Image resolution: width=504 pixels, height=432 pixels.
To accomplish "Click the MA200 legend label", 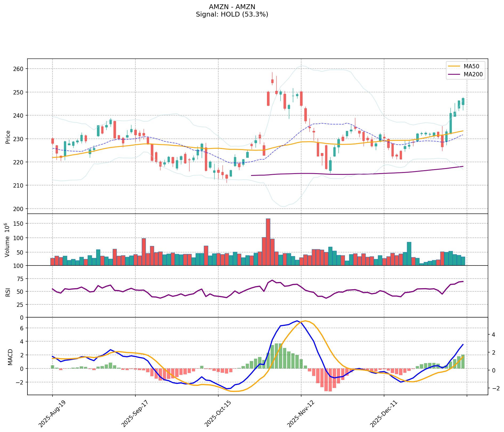I will point(473,75).
